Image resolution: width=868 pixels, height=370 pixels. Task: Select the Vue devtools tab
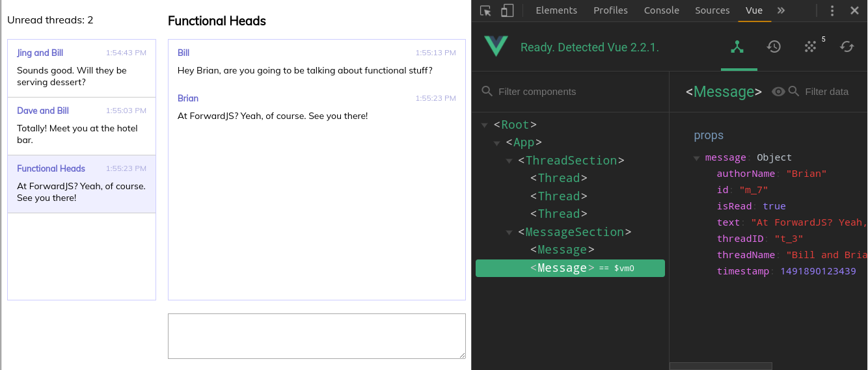[754, 10]
